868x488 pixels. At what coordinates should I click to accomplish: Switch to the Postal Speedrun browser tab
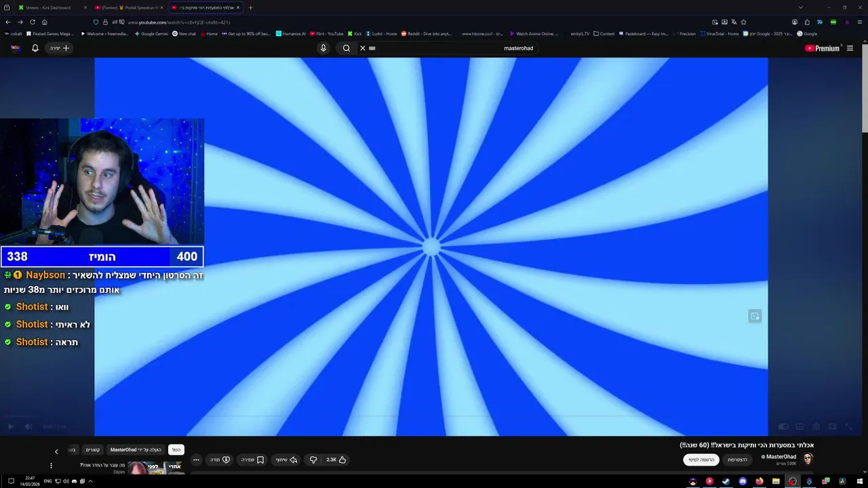[129, 7]
